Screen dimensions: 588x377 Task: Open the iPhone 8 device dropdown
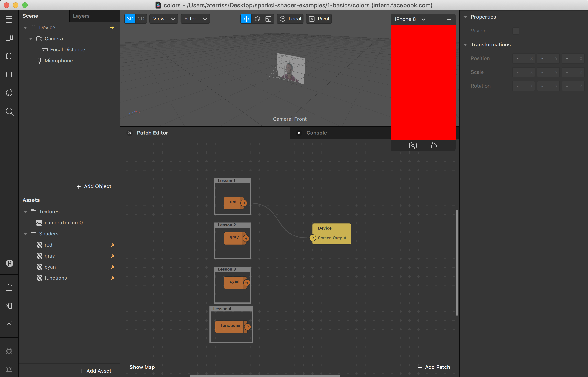[410, 19]
